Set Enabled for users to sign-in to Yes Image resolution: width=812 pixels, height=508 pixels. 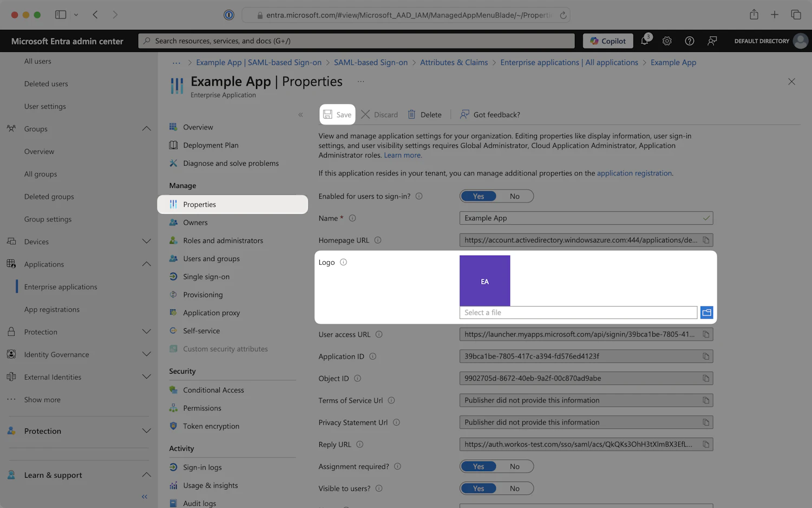(x=479, y=196)
